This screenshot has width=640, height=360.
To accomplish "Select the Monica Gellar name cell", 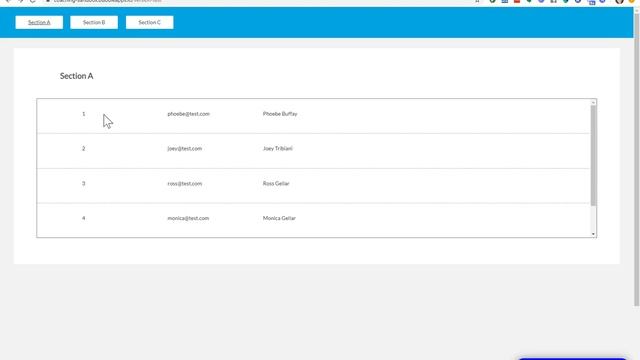I will click(279, 218).
